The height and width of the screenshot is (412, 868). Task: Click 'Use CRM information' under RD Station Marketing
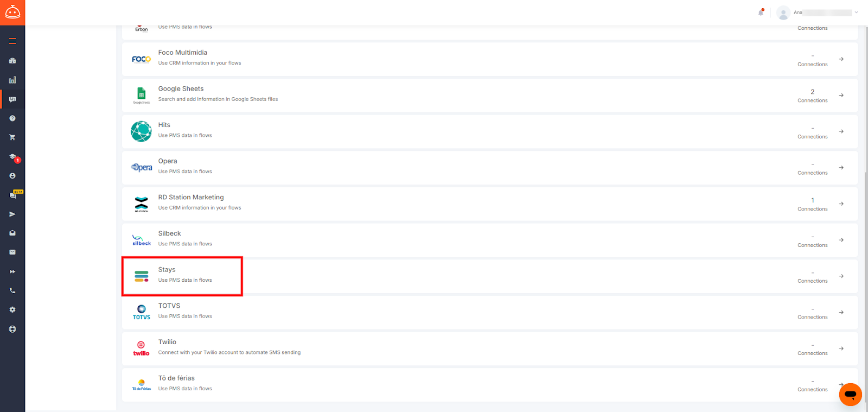pyautogui.click(x=200, y=208)
